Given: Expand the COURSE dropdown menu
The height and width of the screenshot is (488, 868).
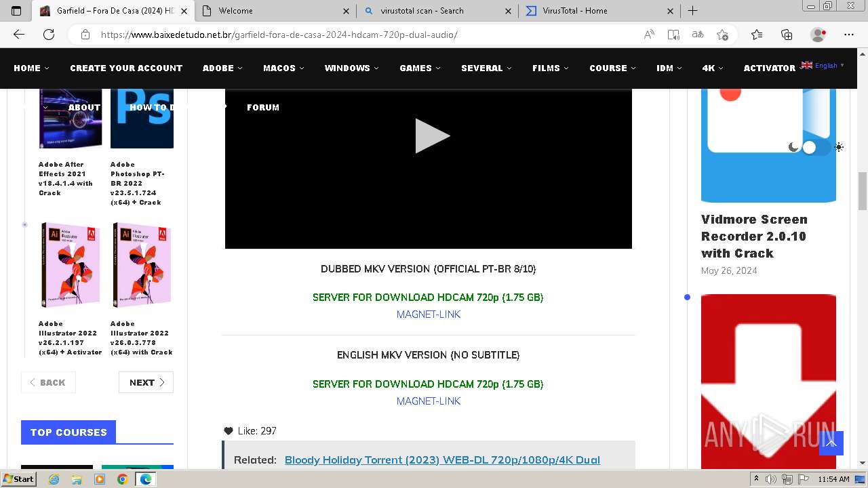Looking at the screenshot, I should click(x=612, y=68).
